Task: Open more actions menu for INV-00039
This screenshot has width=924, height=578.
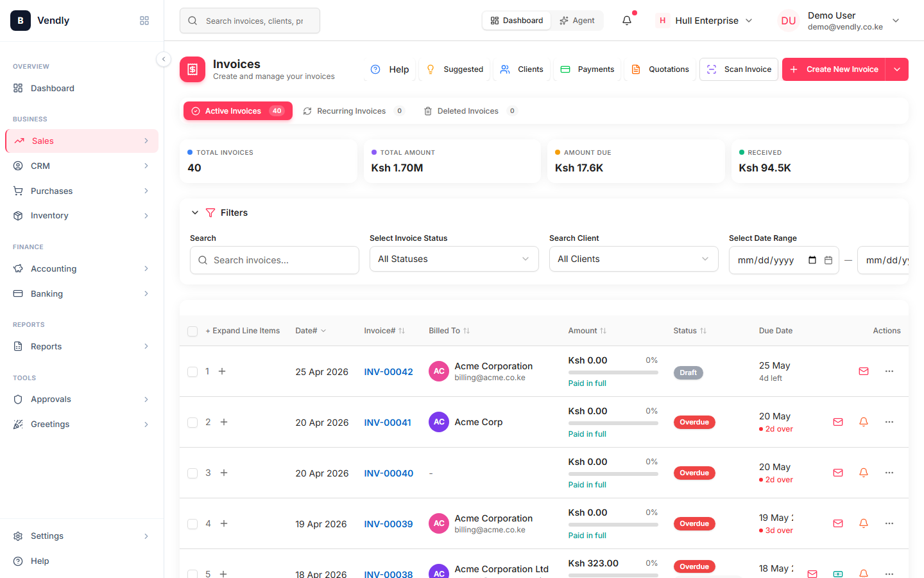Action: click(889, 523)
